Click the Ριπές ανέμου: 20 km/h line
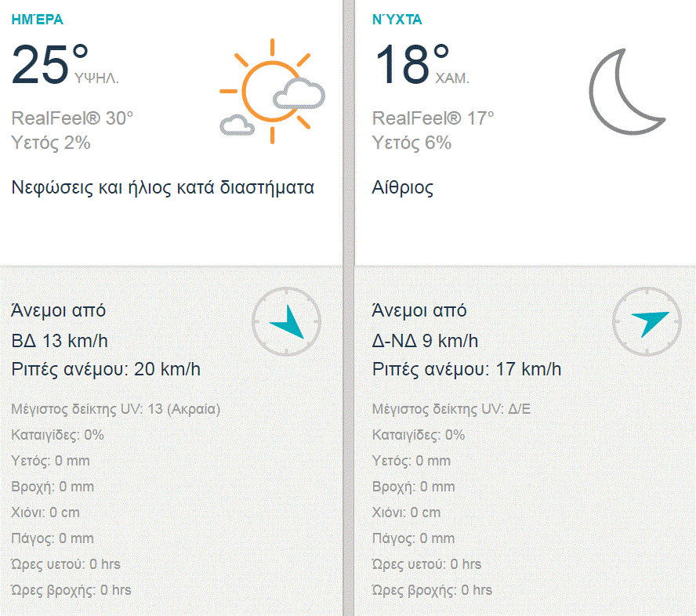This screenshot has height=616, width=696. pos(106,369)
